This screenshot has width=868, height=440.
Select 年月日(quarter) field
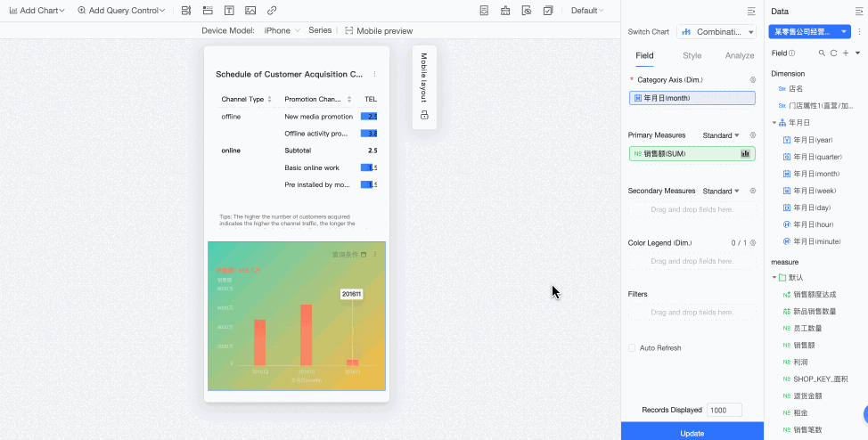pyautogui.click(x=817, y=157)
